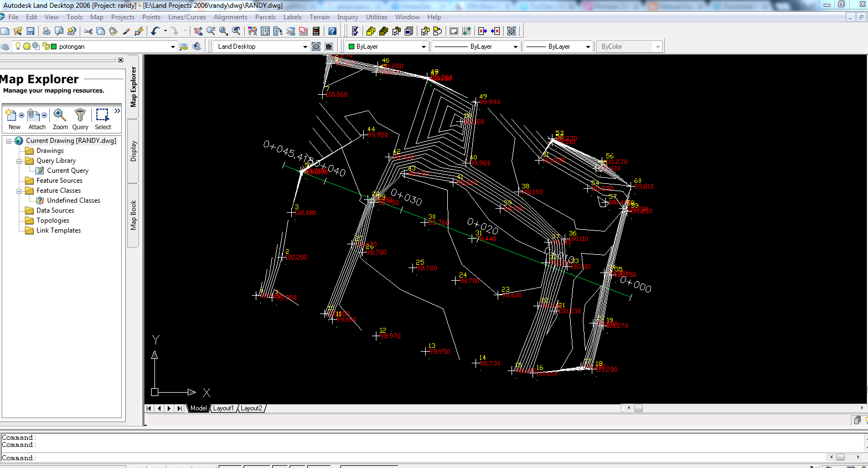
Task: Click the green ByLayer color swatch
Action: 352,47
